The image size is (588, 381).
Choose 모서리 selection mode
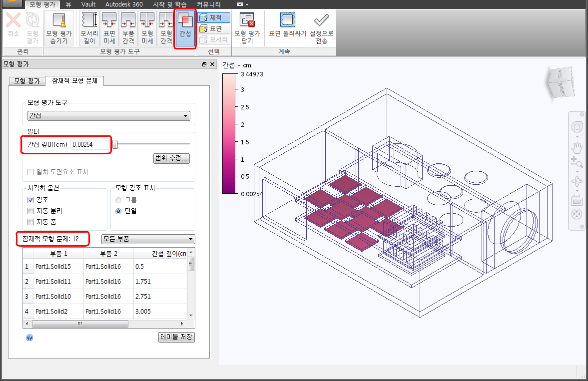click(x=214, y=39)
